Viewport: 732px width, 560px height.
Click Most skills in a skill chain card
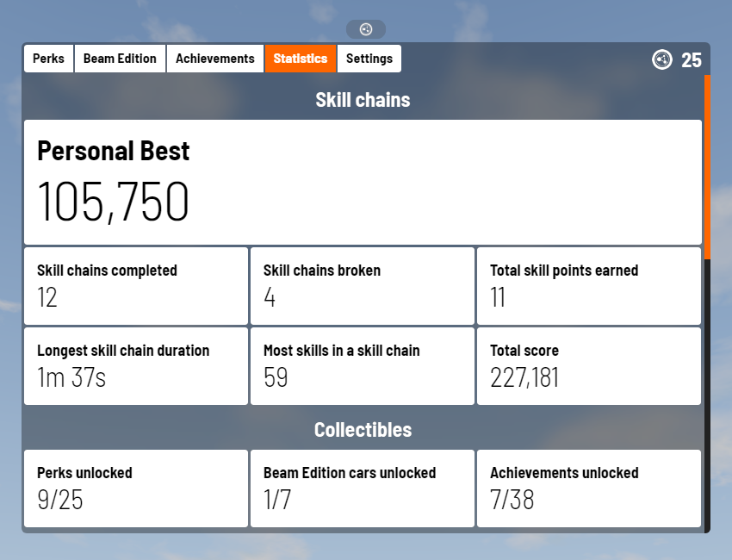point(363,366)
